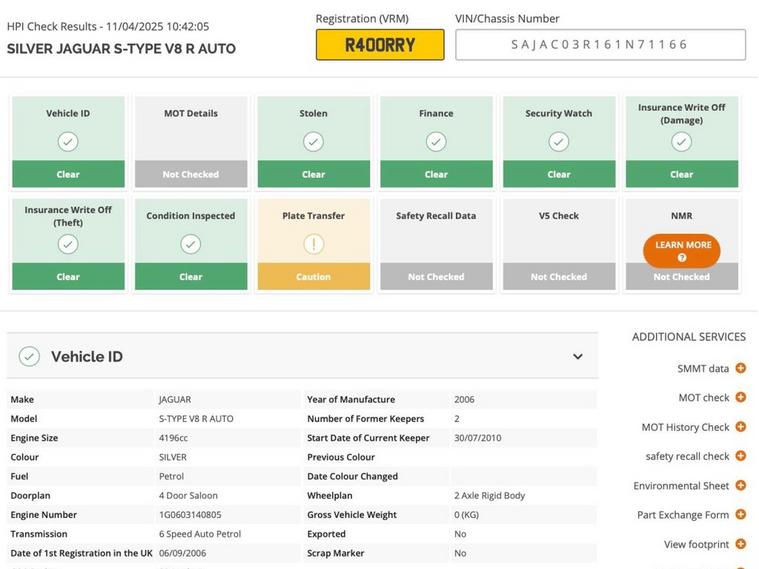This screenshot has width=759, height=569.
Task: Click the Stolen tile checkmark icon
Action: (x=313, y=142)
